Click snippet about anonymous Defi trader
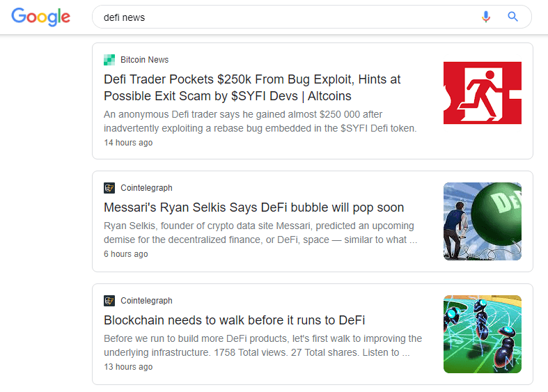This screenshot has width=548, height=392. pos(260,121)
